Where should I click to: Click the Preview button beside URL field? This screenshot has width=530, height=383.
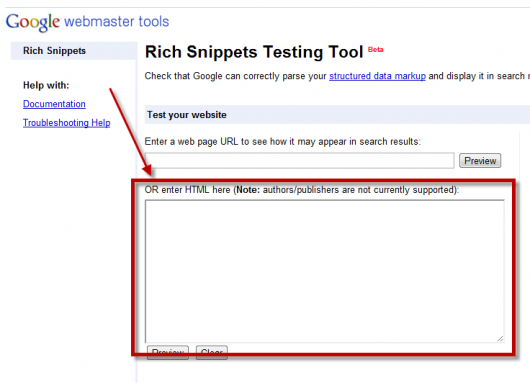[480, 161]
